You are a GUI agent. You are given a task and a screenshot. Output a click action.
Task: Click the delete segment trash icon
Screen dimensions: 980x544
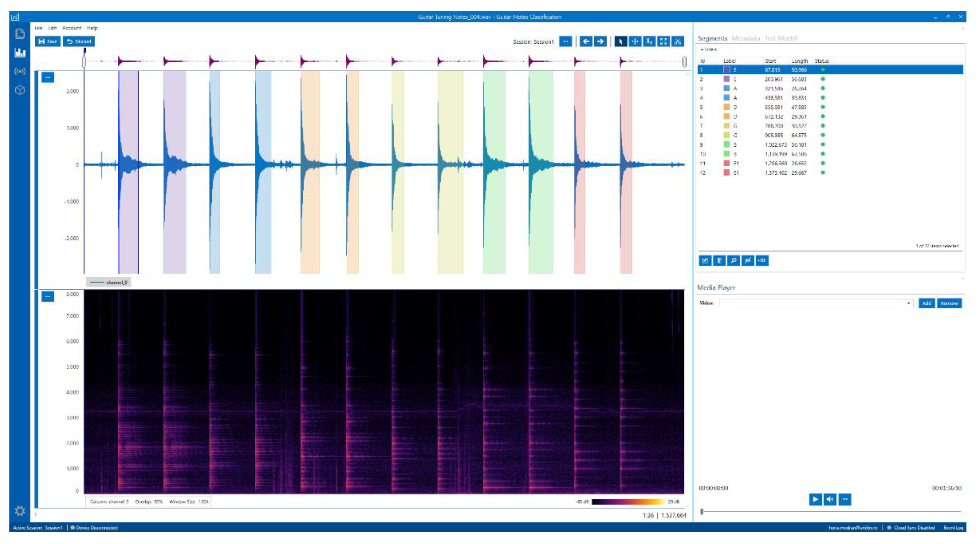719,261
